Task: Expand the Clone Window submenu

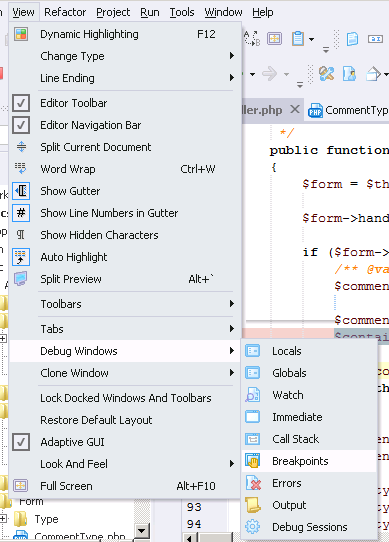Action: click(125, 373)
